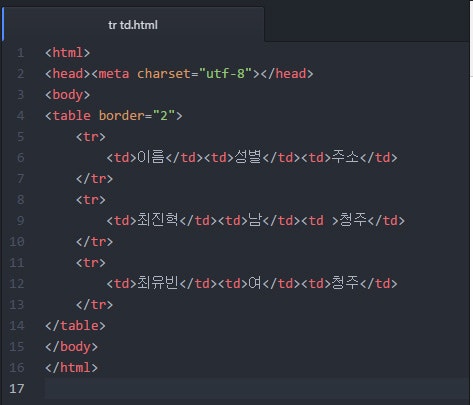
Task: Click the text 이름 in line 6
Action: [x=151, y=157]
